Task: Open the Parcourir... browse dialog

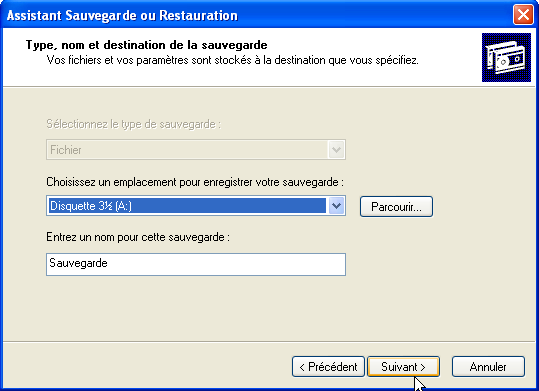Action: (396, 207)
